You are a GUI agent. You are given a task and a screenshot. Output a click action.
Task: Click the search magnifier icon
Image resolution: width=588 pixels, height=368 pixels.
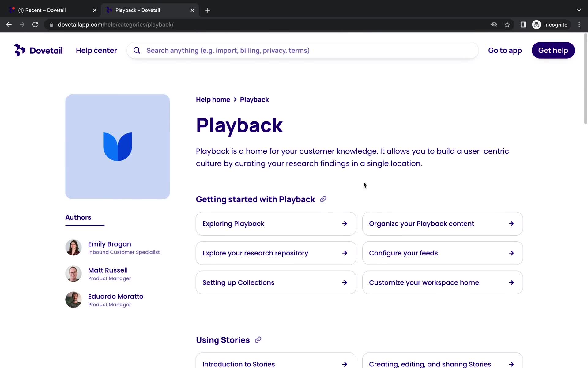pyautogui.click(x=137, y=50)
